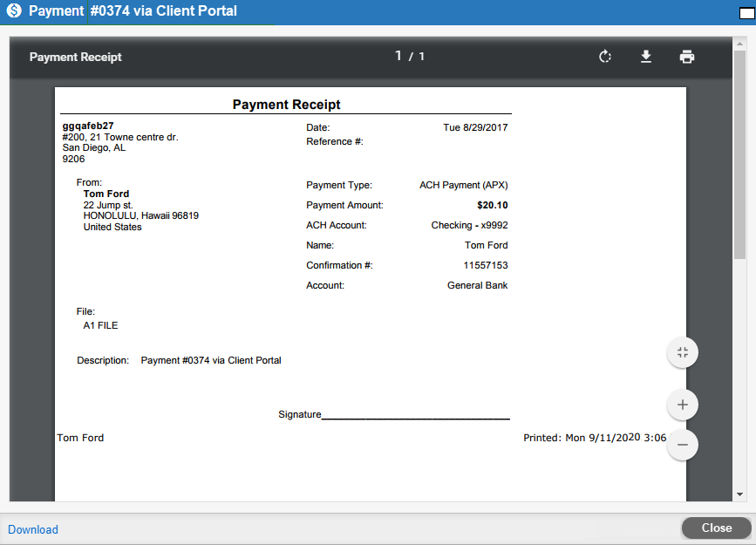Click the bold Tom Ford sender name

pyautogui.click(x=106, y=194)
